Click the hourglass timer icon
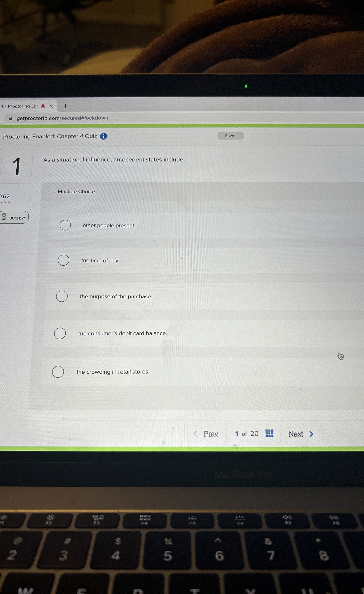This screenshot has width=364, height=594. [x=4, y=217]
